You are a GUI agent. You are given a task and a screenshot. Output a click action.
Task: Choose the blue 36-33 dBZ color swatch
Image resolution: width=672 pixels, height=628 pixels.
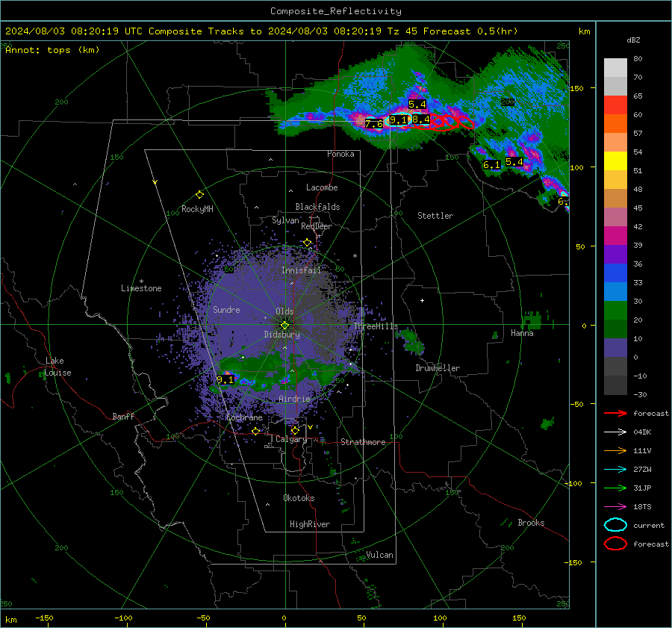[x=615, y=273]
